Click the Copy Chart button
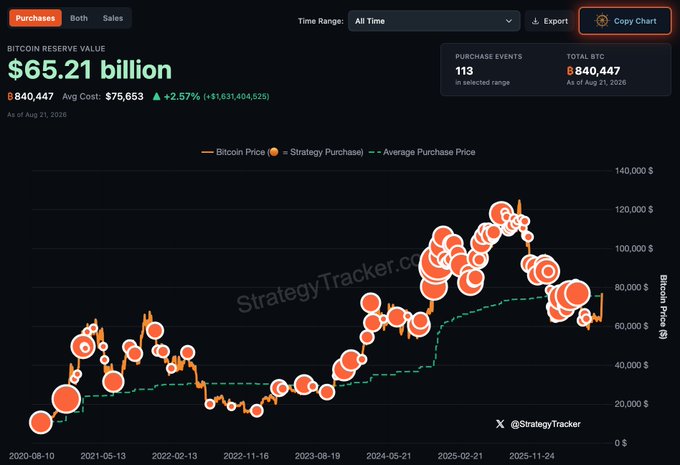 [625, 21]
